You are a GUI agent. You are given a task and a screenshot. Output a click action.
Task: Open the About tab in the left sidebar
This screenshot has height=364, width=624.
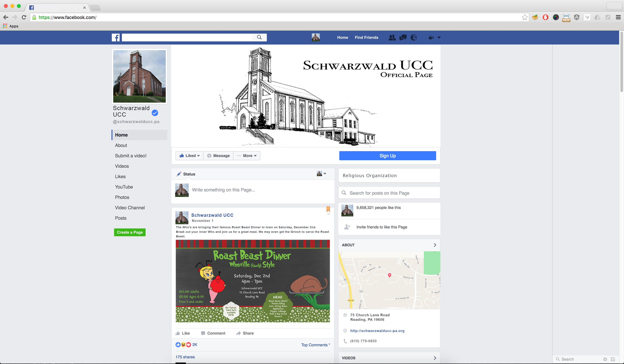click(x=121, y=145)
